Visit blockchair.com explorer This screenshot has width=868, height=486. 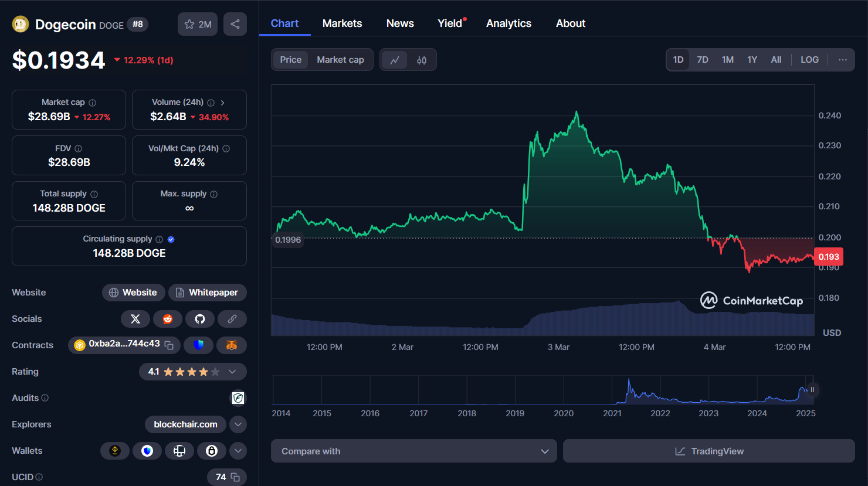click(185, 424)
